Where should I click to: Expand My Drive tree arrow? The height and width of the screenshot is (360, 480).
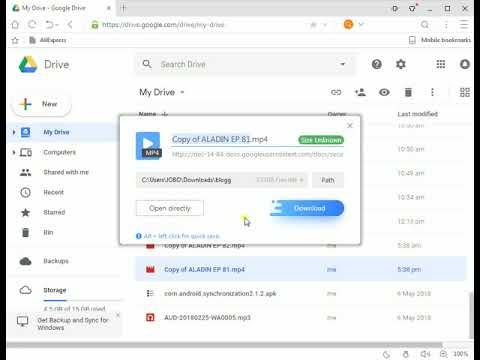pos(14,132)
